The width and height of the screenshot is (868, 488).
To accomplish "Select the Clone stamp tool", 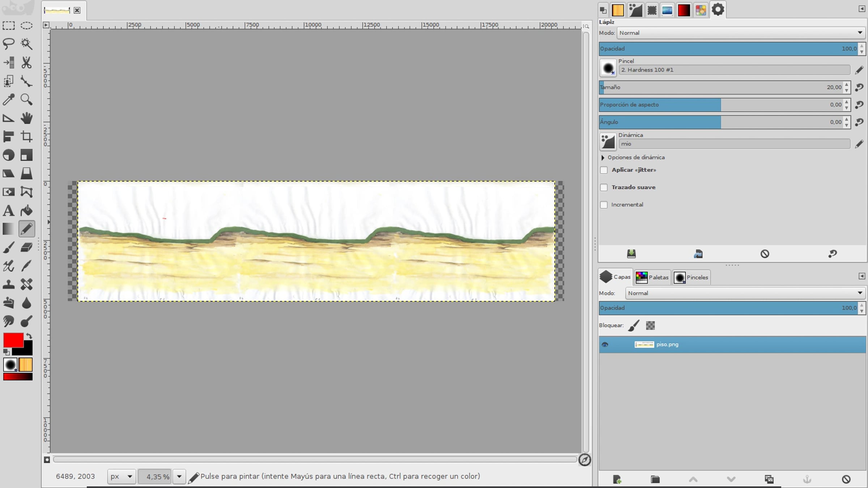I will (8, 285).
